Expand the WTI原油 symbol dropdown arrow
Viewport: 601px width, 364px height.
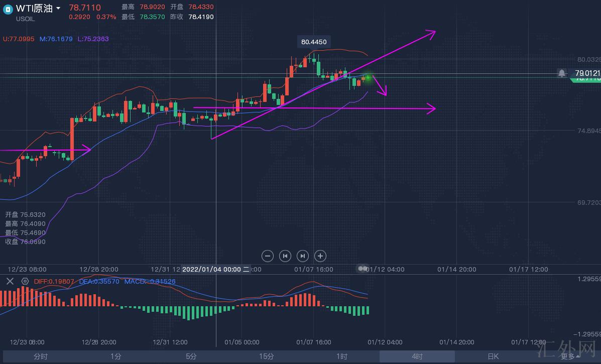pos(58,9)
